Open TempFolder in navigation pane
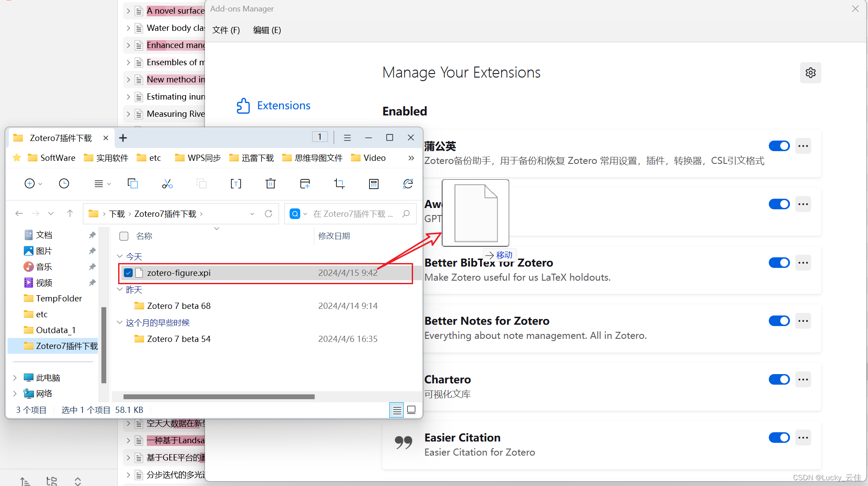Screen dimensions: 868x486 pos(53,299)
